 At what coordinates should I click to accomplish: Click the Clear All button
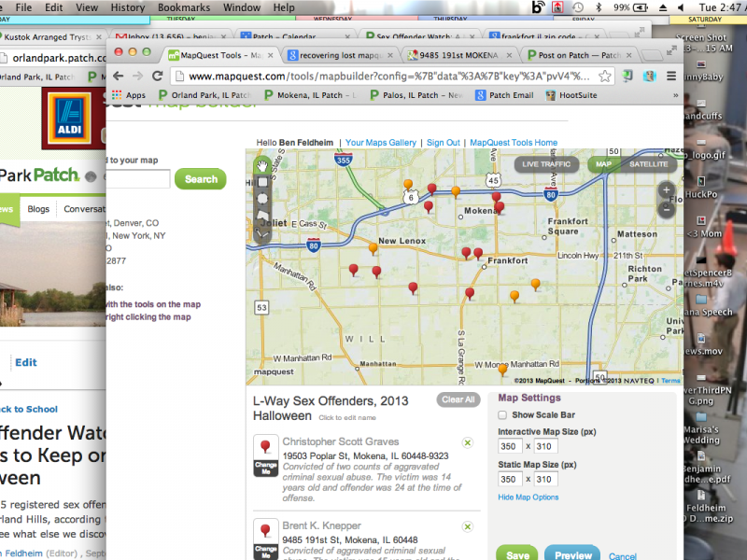click(458, 399)
